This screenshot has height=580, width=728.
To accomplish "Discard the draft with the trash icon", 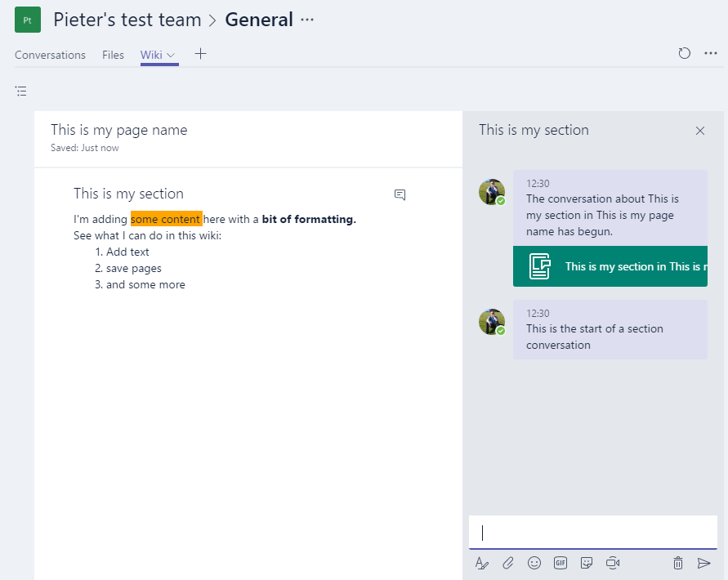I will (678, 564).
